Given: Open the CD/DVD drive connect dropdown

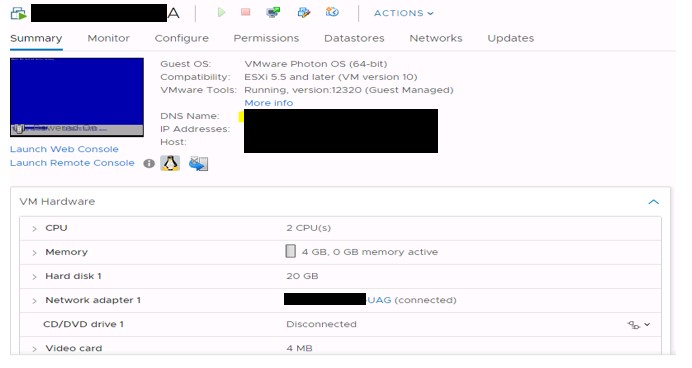Looking at the screenshot, I should point(647,324).
